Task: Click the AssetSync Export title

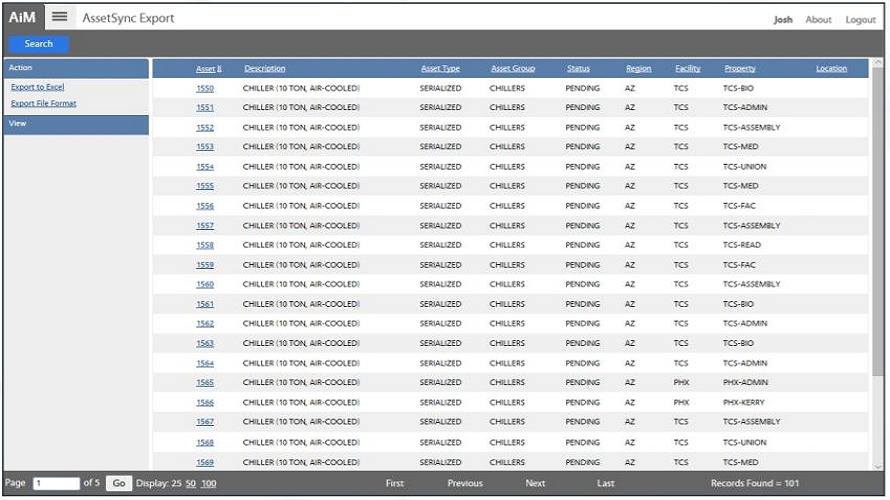Action: pyautogui.click(x=128, y=18)
